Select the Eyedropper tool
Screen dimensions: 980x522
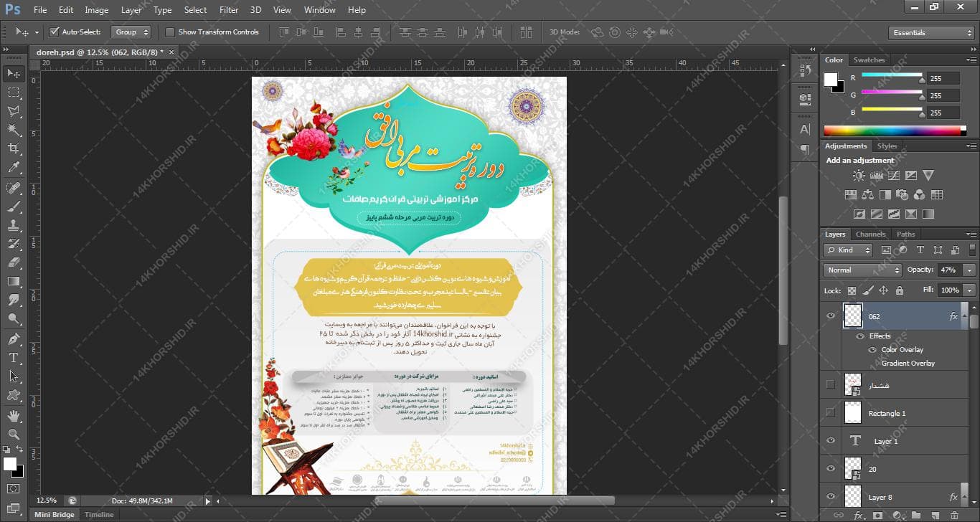click(14, 167)
